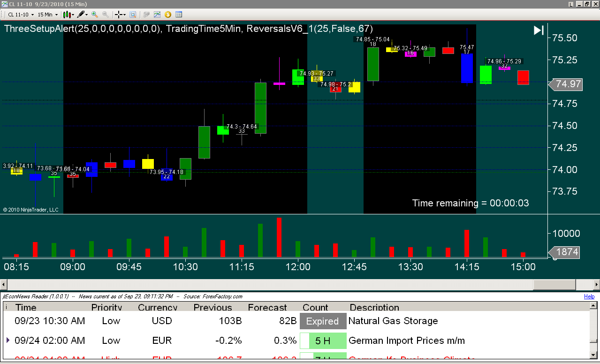The image size is (600, 364).
Task: Click the 74.97 current price marker
Action: tap(566, 84)
